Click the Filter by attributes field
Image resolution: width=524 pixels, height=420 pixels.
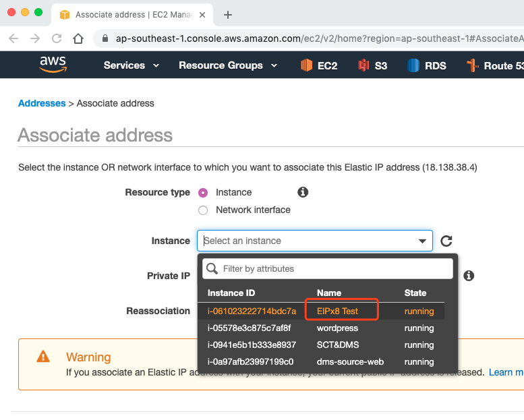(x=328, y=268)
